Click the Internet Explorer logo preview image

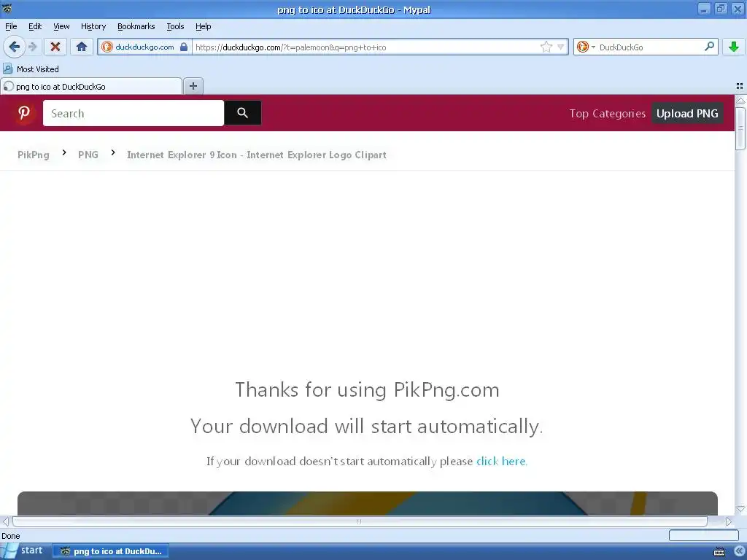(x=368, y=503)
